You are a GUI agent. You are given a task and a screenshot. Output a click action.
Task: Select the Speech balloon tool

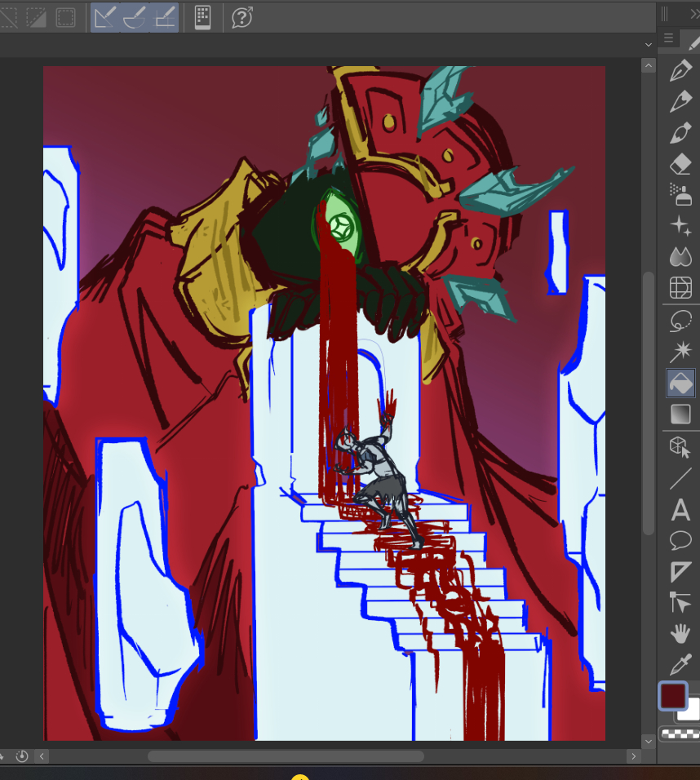[x=680, y=540]
